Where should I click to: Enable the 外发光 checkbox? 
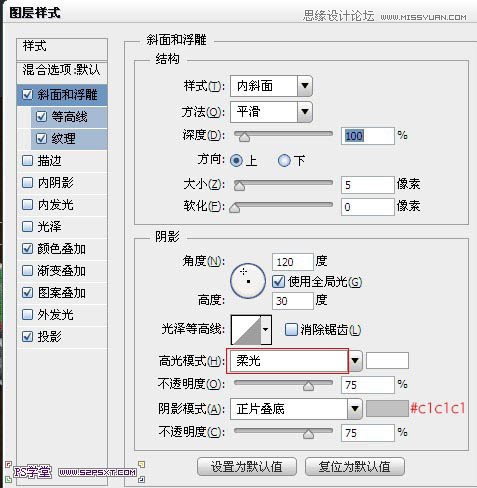coord(27,314)
